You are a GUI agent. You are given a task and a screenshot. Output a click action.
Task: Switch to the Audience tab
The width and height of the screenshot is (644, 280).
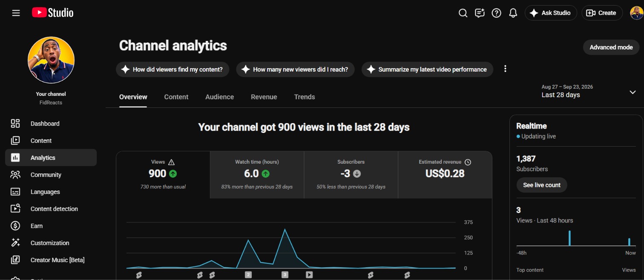pos(220,97)
